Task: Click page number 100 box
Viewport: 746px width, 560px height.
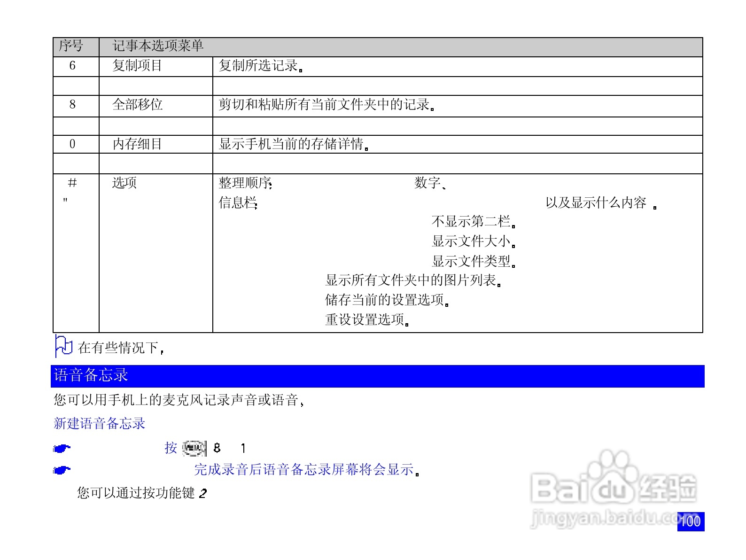Action: [690, 521]
